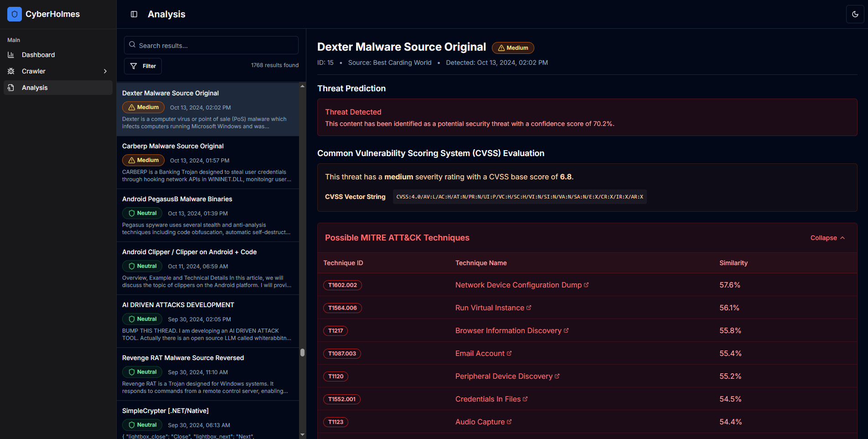Image resolution: width=868 pixels, height=439 pixels.
Task: Open the Dashboard menu item
Action: coord(58,55)
